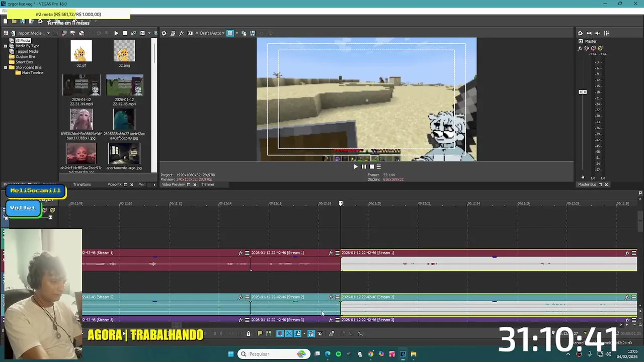Image resolution: width=644 pixels, height=362 pixels.
Task: Insert a marker with the marker icon
Action: click(x=260, y=333)
